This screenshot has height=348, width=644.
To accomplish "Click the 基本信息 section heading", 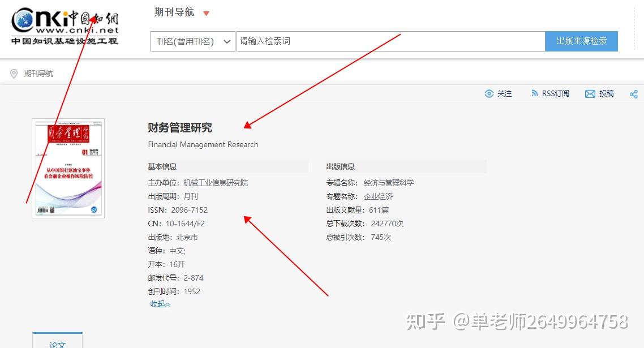I will point(162,166).
